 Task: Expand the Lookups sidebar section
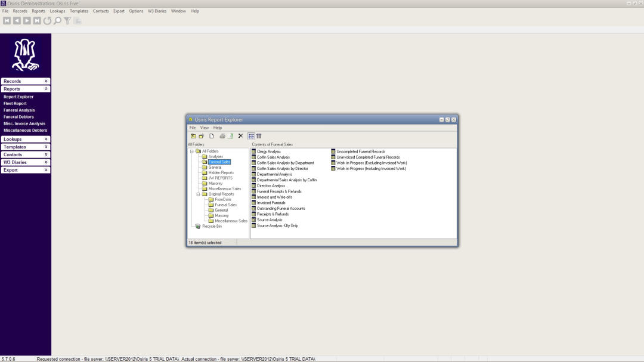click(x=46, y=139)
